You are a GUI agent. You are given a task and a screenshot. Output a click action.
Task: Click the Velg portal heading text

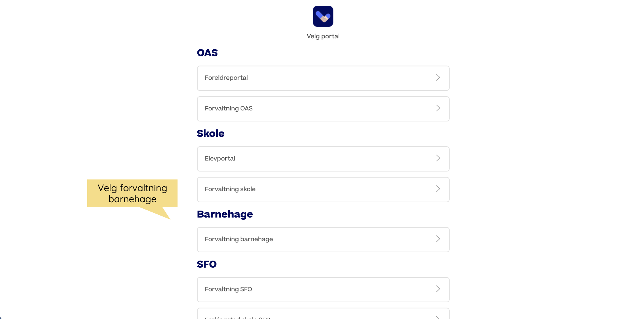(323, 36)
